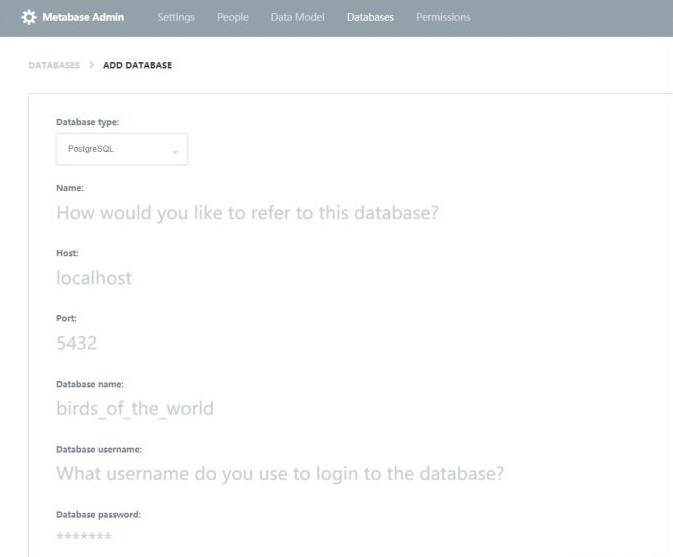Focus the database Name input field
The width and height of the screenshot is (673, 557).
click(248, 213)
